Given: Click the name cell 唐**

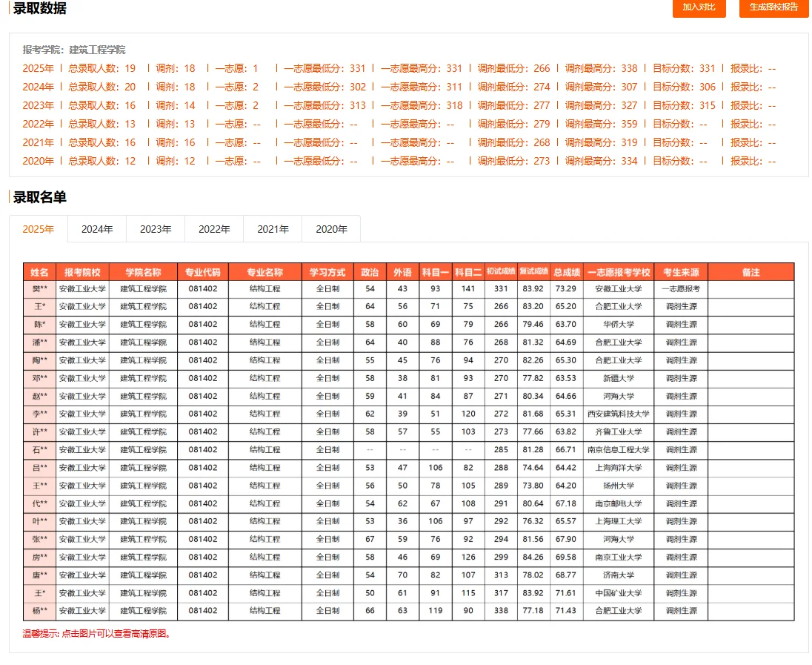Looking at the screenshot, I should pos(39,575).
